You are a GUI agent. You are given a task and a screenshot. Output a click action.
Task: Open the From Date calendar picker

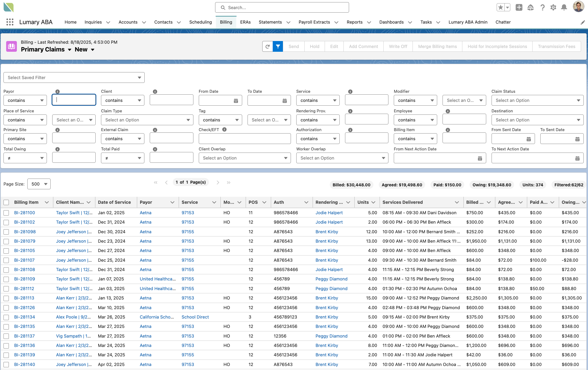pyautogui.click(x=236, y=101)
